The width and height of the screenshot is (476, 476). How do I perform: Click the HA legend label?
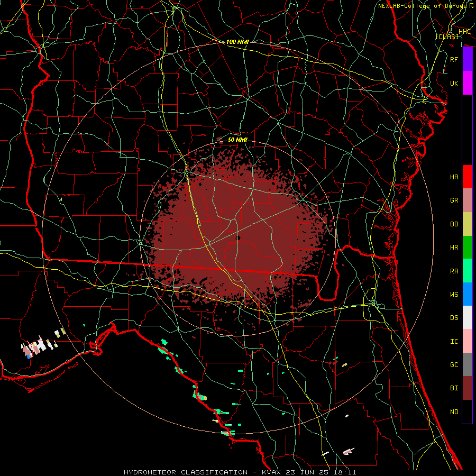click(454, 177)
